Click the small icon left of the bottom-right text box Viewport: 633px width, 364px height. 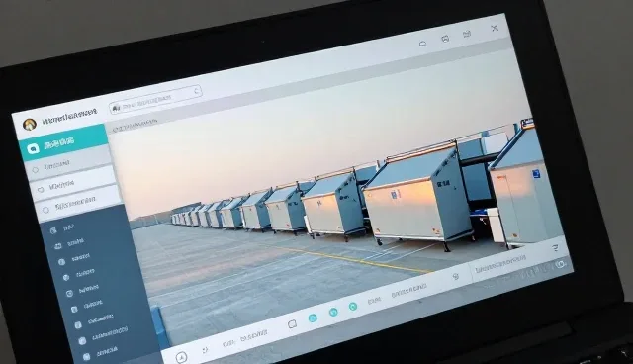(455, 276)
